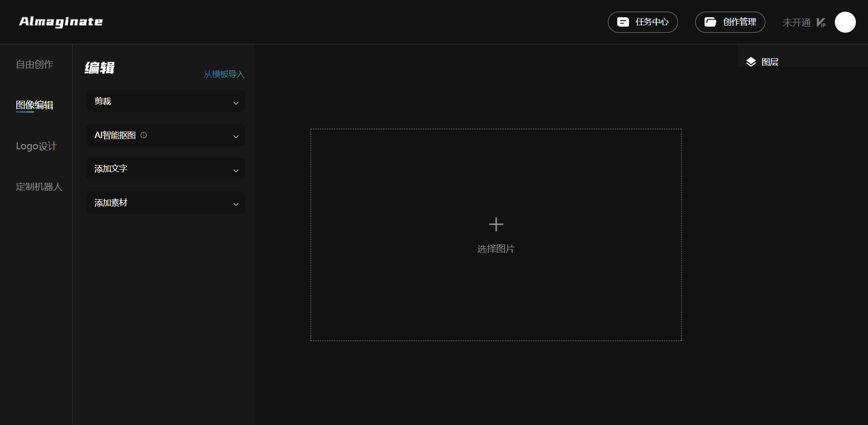The width and height of the screenshot is (868, 425).
Task: Expand the 剪裁 section chevron
Action: (x=236, y=103)
